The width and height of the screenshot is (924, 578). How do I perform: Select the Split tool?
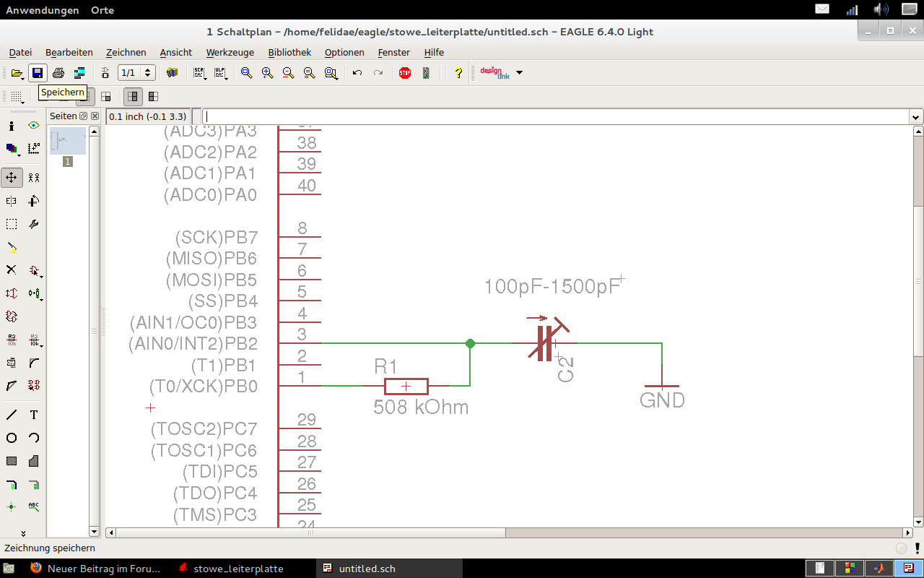pyautogui.click(x=12, y=386)
